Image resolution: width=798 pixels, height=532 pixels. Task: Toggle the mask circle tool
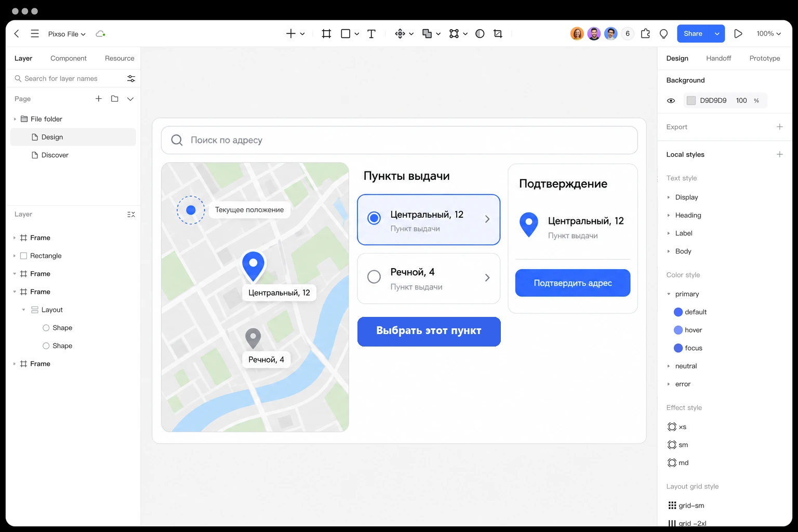(x=480, y=34)
